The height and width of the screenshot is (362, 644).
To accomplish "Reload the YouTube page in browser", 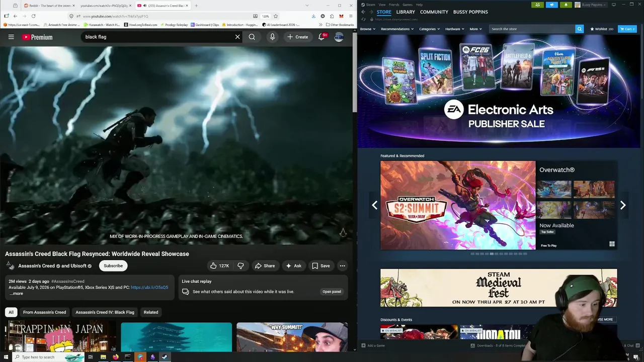I will point(33,16).
